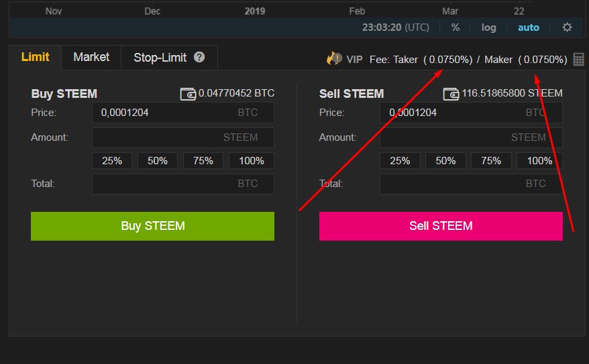Select 25% of BTC balance to buy
Screen dimensions: 589x364
point(112,161)
